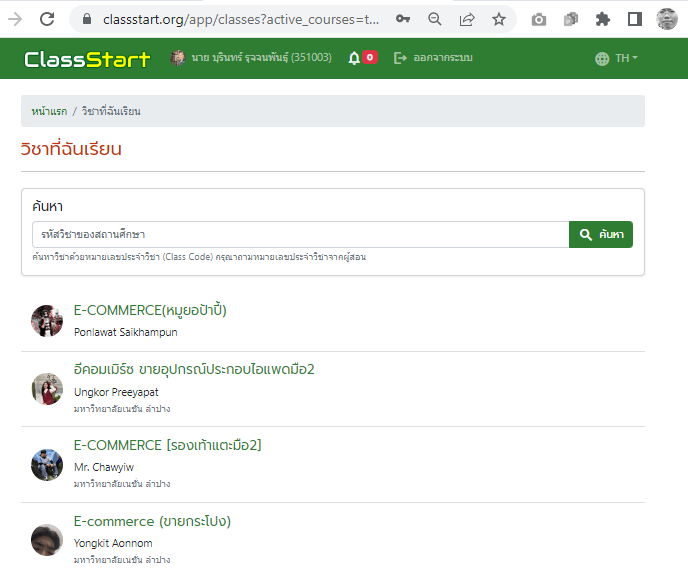Screen dimensions: 688x576
Task: Click the zoom magnifier icon in address bar
Action: pyautogui.click(x=435, y=19)
